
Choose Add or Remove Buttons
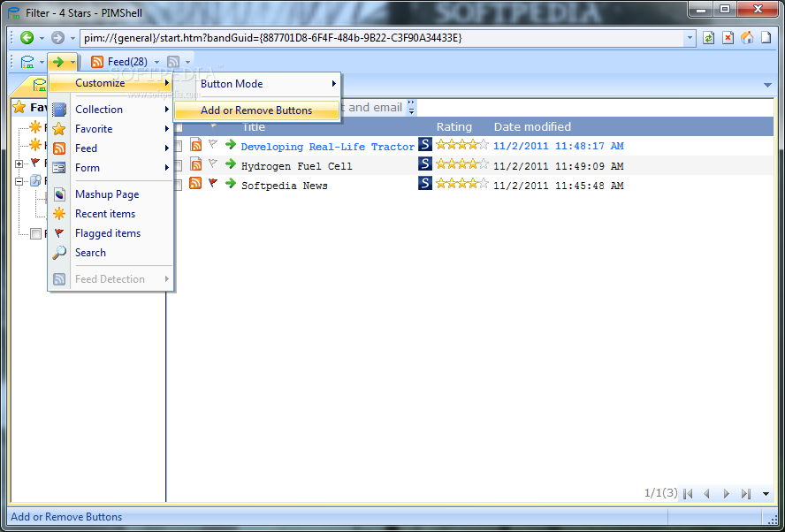[x=257, y=110]
